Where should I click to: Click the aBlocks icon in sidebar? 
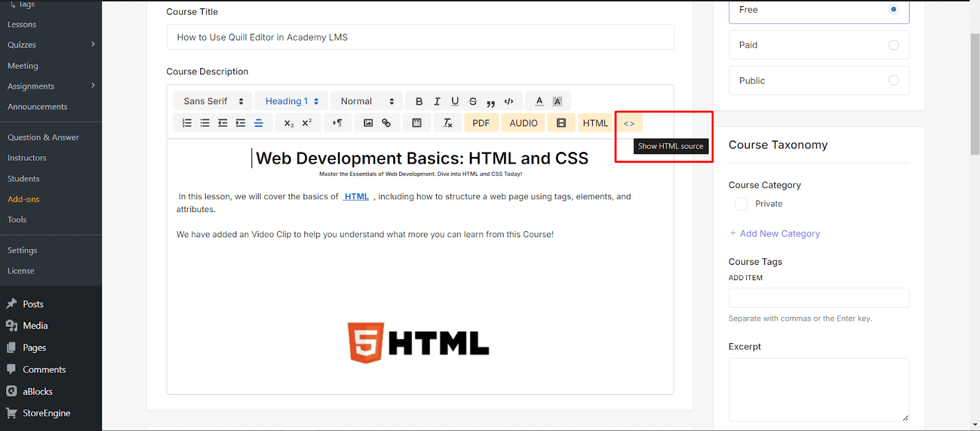[11, 391]
